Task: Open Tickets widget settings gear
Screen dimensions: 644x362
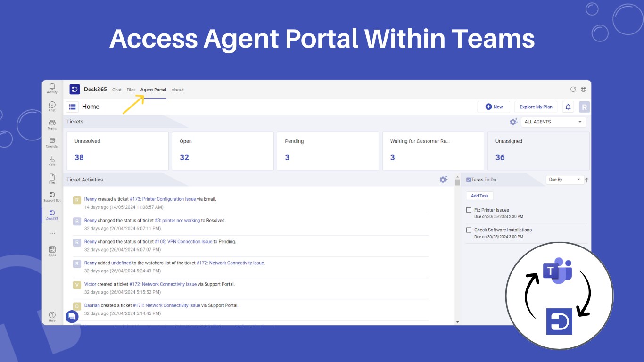Action: pyautogui.click(x=513, y=122)
